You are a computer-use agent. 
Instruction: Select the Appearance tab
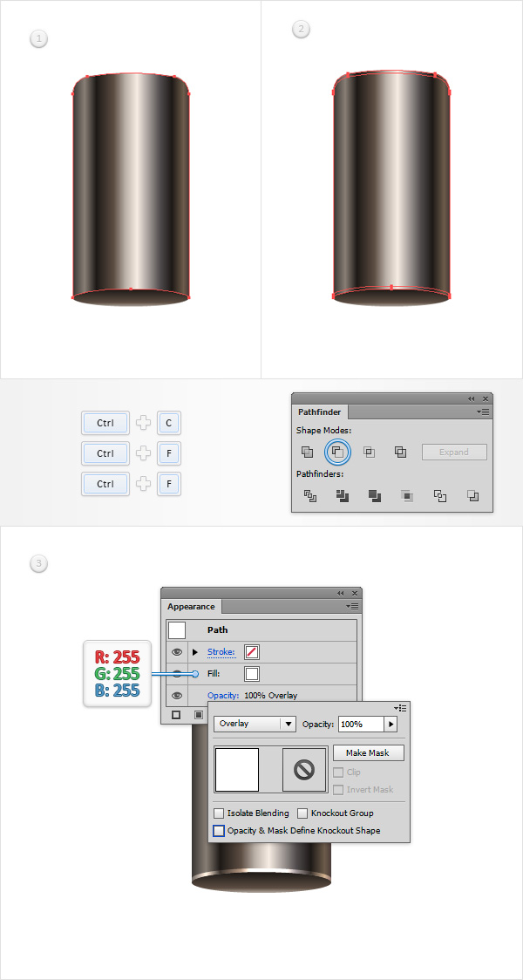point(191,606)
